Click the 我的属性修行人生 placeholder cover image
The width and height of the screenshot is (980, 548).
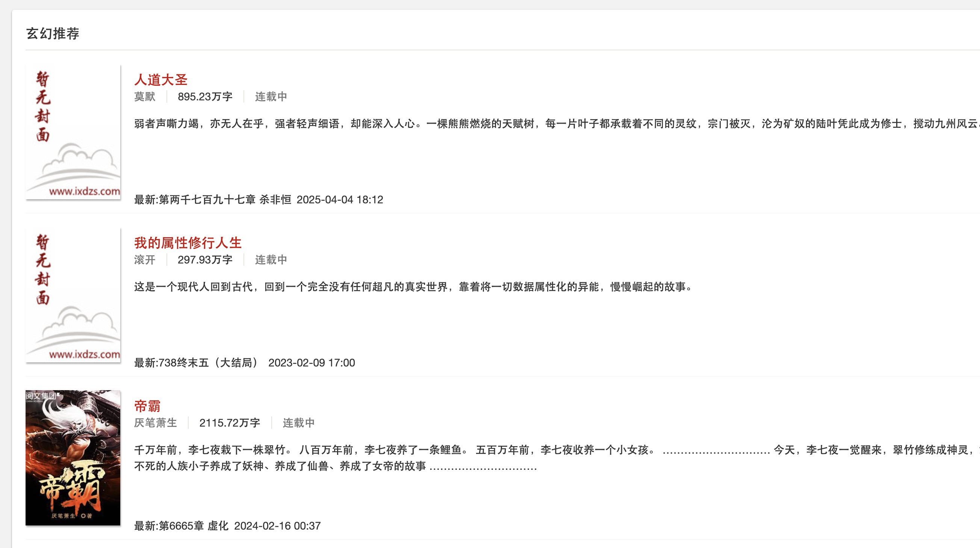(73, 295)
